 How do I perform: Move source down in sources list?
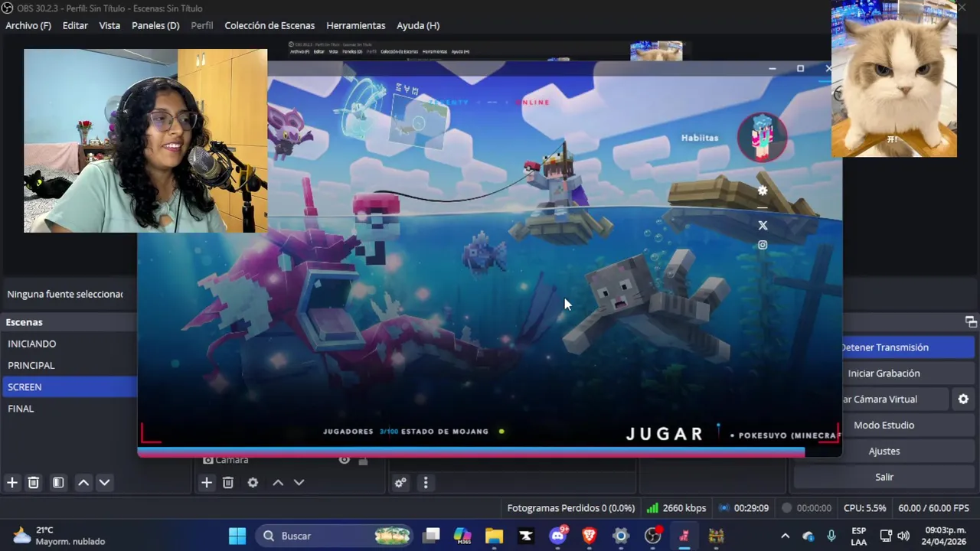299,482
